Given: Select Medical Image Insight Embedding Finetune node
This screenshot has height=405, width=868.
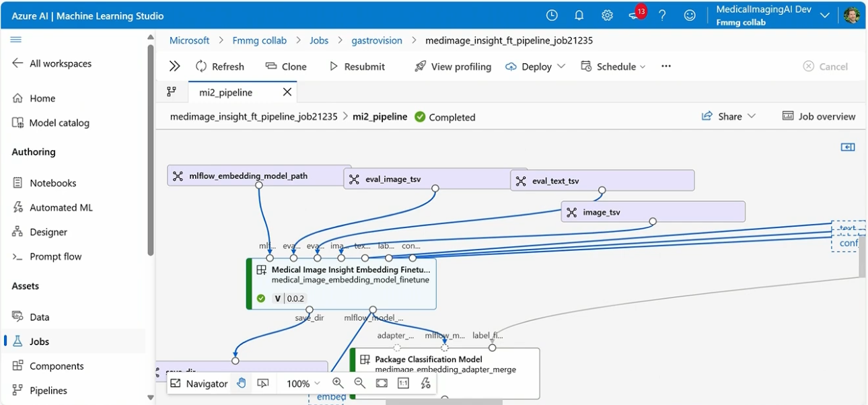Looking at the screenshot, I should (x=342, y=283).
